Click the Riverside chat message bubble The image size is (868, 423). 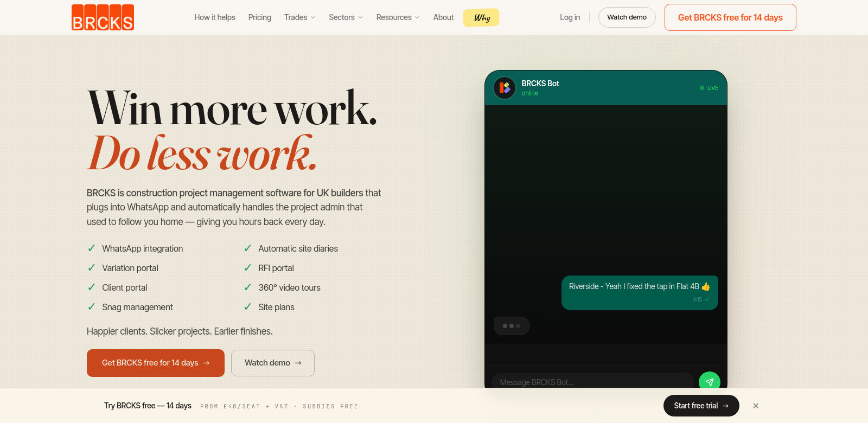click(x=640, y=293)
